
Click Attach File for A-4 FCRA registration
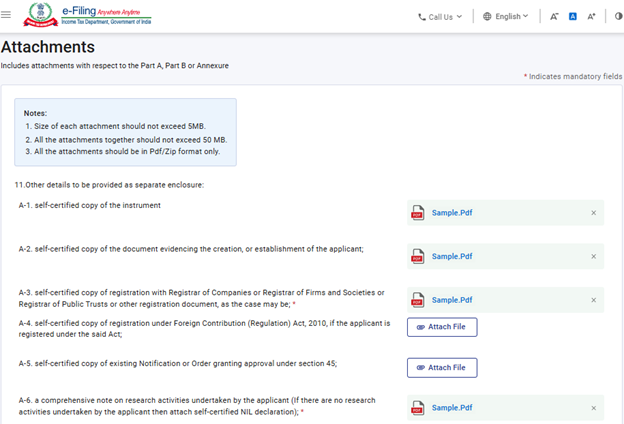point(442,327)
